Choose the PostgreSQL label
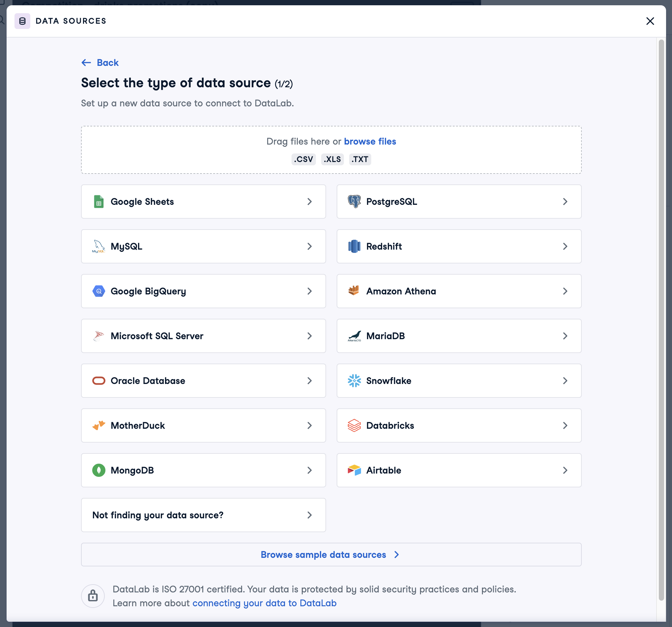This screenshot has height=627, width=672. pyautogui.click(x=391, y=202)
